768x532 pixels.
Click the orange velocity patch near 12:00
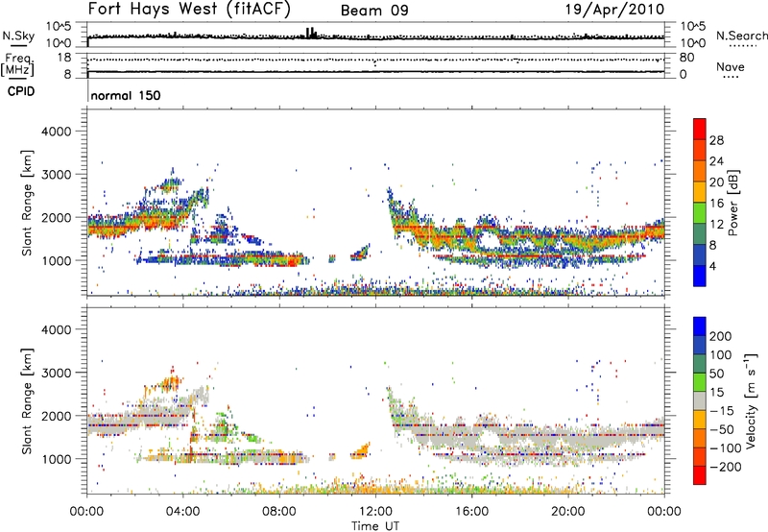(x=361, y=450)
